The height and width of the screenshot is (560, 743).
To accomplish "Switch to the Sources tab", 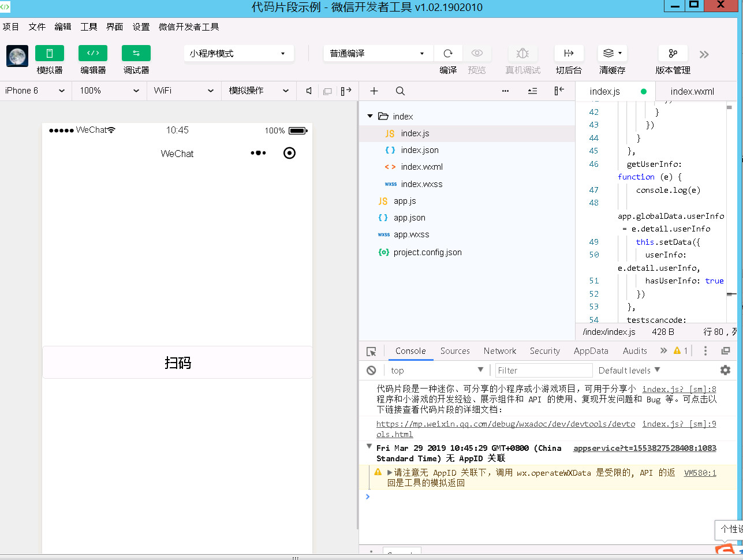I will (455, 351).
